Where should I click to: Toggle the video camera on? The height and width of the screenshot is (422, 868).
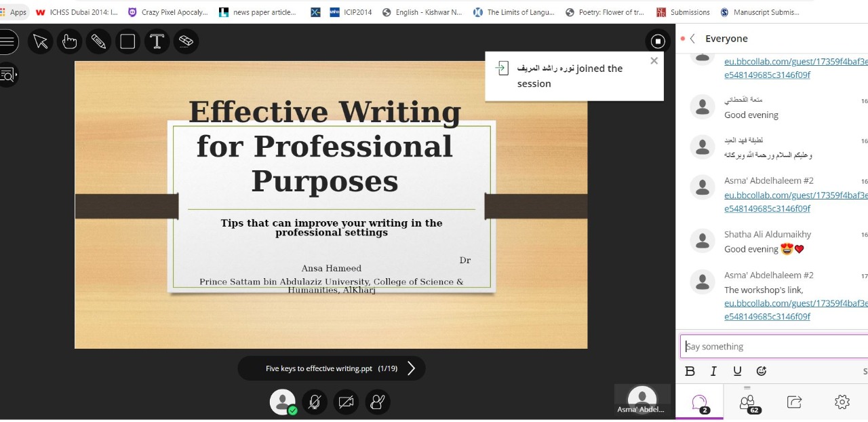coord(346,402)
